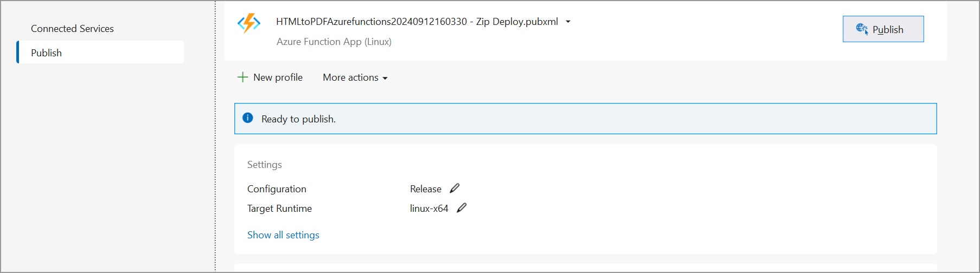The height and width of the screenshot is (273, 980).
Task: Click the globe icon on the Publish button
Action: point(862,29)
